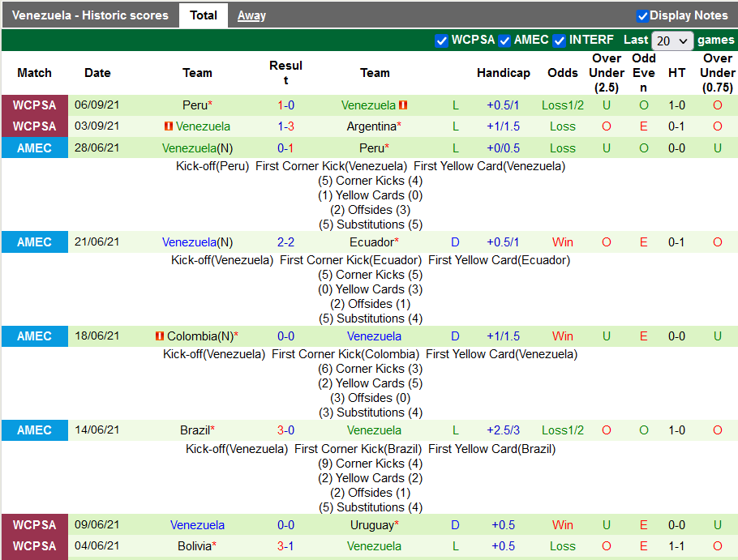This screenshot has width=738, height=560.
Task: Disable the AMEC filter checkbox
Action: click(504, 41)
